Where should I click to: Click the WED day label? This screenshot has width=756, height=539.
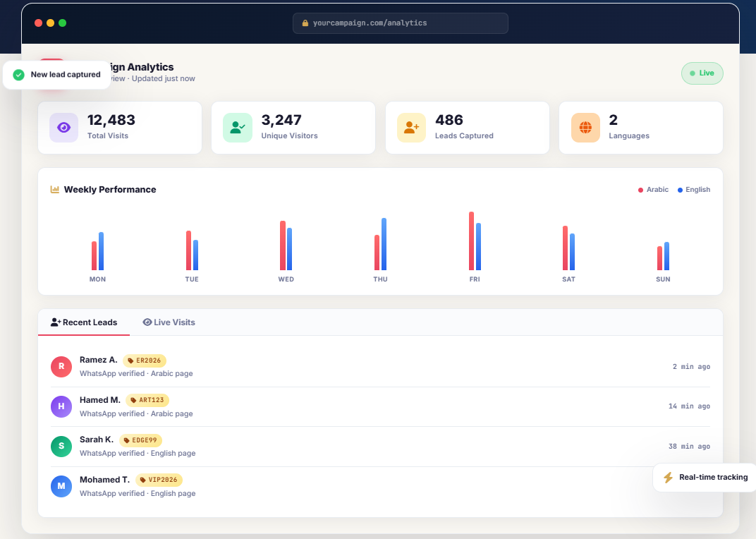(286, 279)
